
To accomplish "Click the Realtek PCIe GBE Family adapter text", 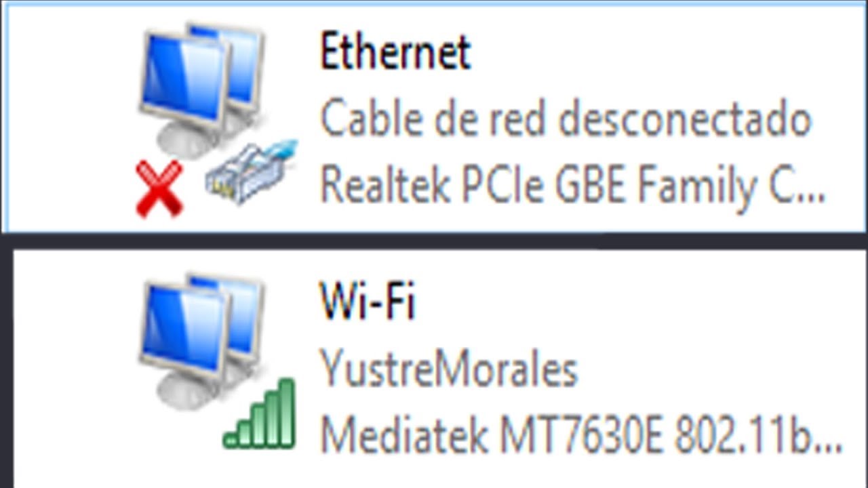I will click(x=573, y=186).
